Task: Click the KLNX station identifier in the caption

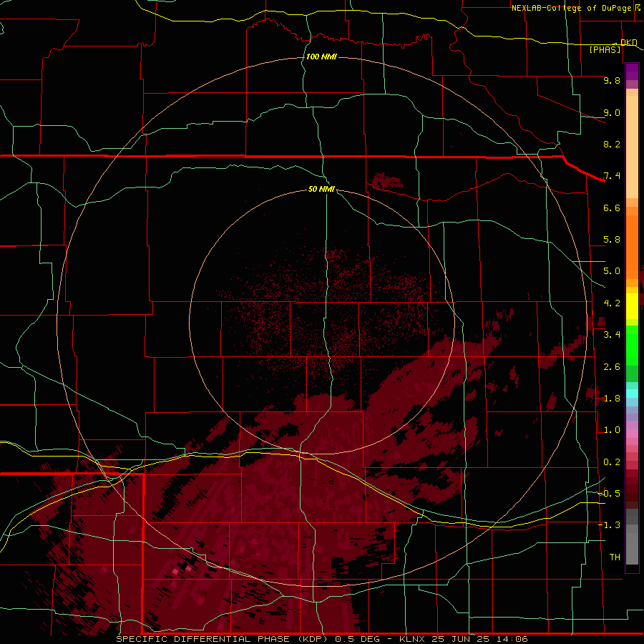Action: [x=413, y=639]
